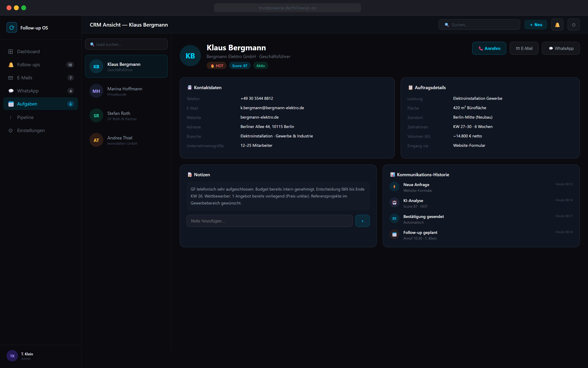Screen dimensions: 588x368
Task: Click address Berliner Allee 44, 10115 Berlin
Action: [267, 127]
